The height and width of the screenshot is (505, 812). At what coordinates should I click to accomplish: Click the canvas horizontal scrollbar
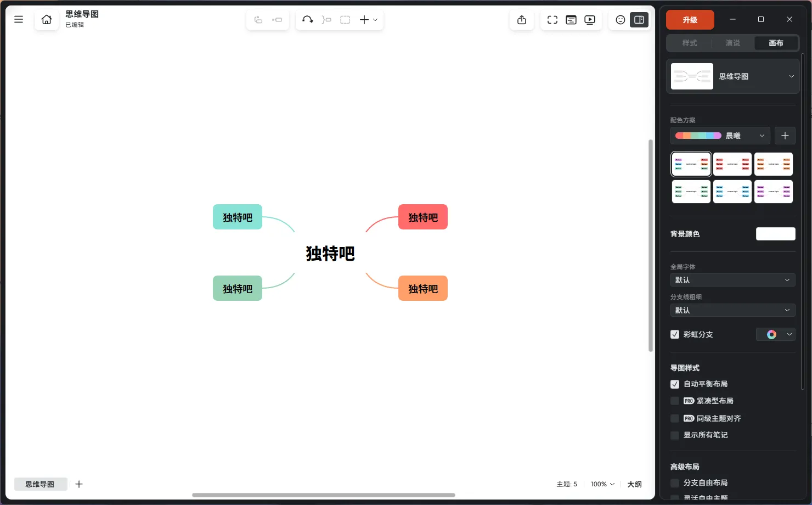(x=324, y=495)
